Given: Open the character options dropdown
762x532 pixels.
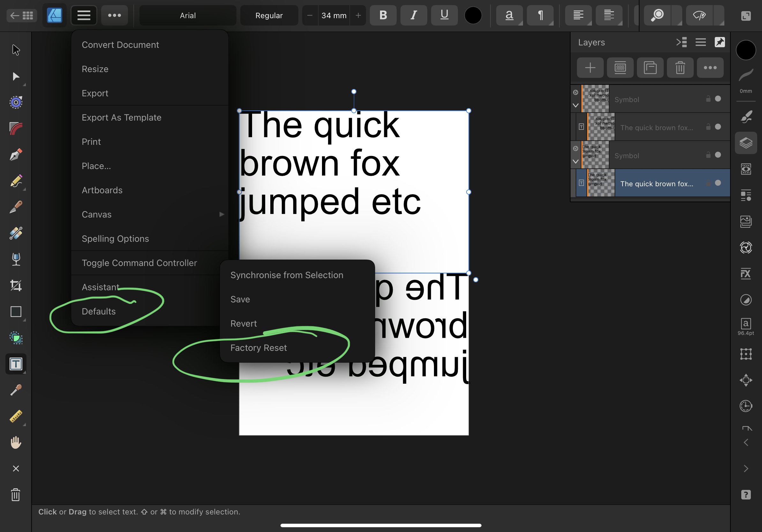Looking at the screenshot, I should tap(510, 15).
